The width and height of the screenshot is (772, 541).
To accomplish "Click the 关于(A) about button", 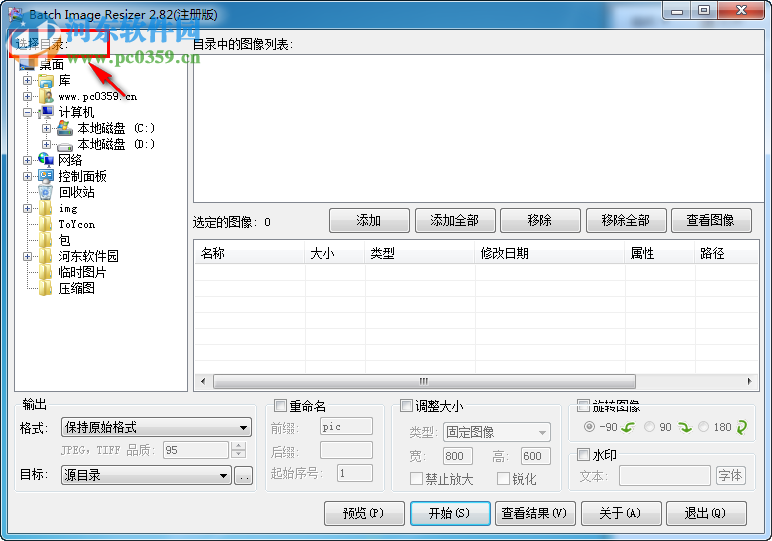I will 621,513.
